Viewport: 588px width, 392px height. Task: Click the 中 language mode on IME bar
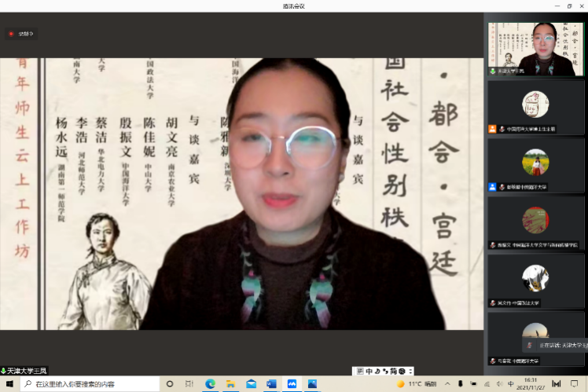pyautogui.click(x=369, y=371)
